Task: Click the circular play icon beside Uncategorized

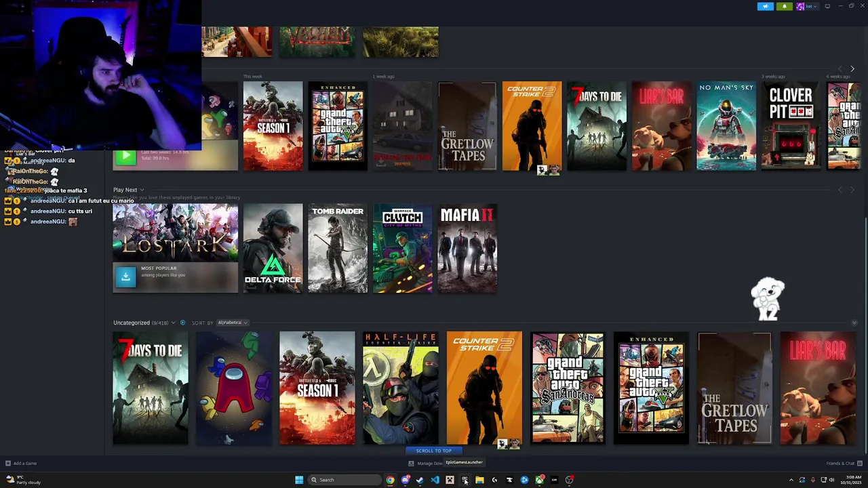Action: [182, 323]
